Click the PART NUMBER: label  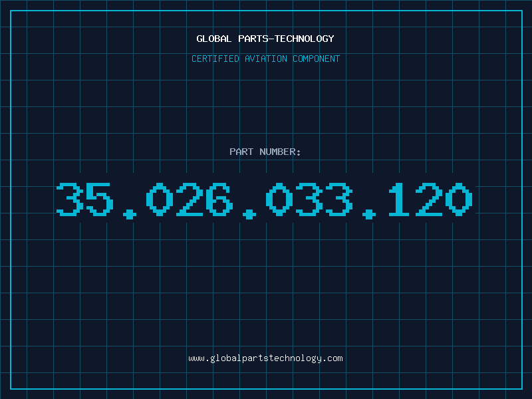point(265,152)
